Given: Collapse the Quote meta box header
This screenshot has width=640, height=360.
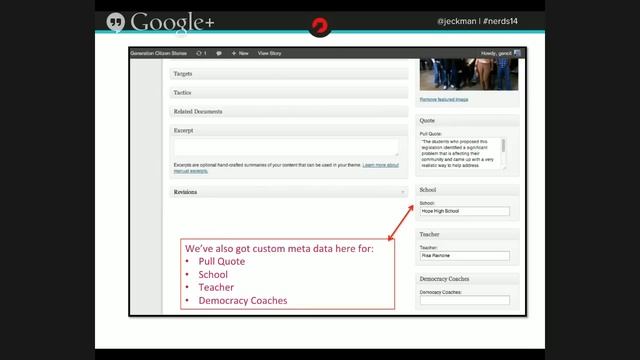Looking at the screenshot, I should pyautogui.click(x=467, y=121).
